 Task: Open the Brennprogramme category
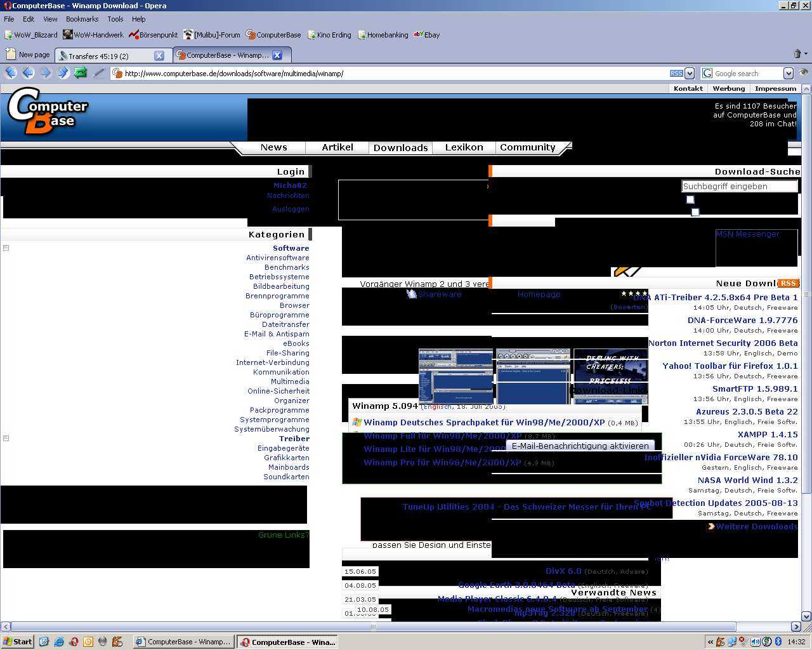[277, 296]
